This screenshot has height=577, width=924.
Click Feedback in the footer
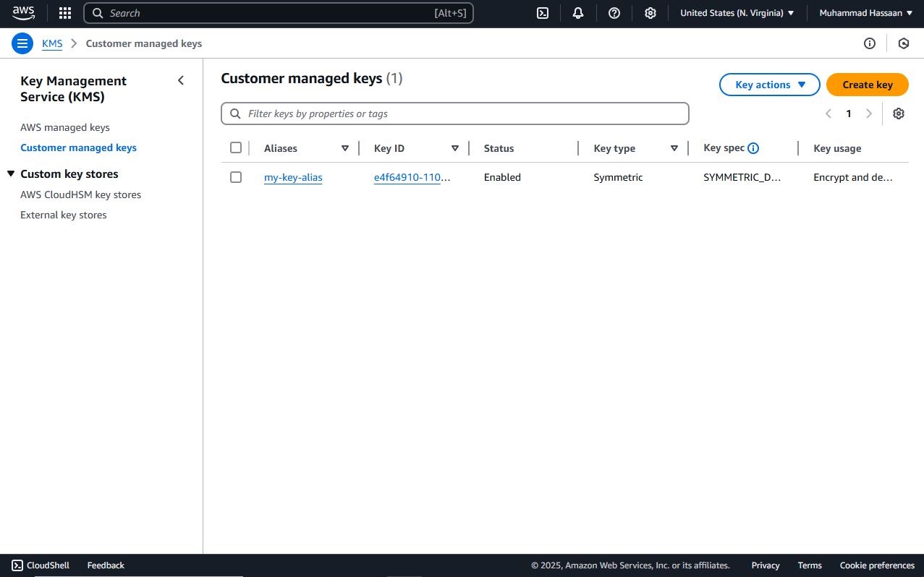pyautogui.click(x=106, y=565)
